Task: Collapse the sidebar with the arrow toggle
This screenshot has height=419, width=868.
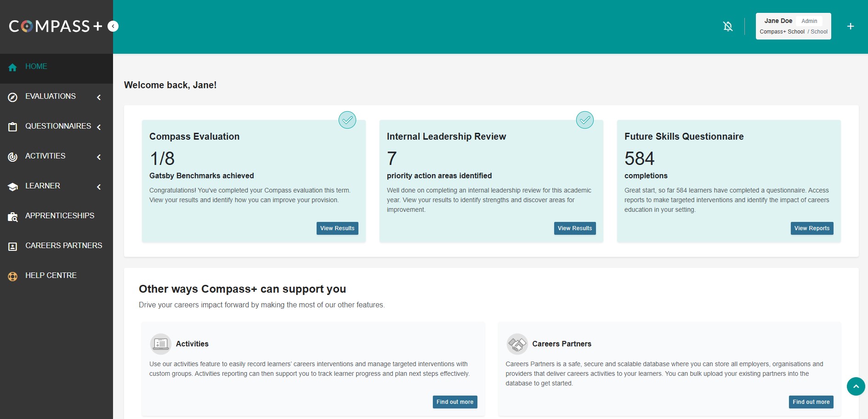Action: (x=113, y=26)
